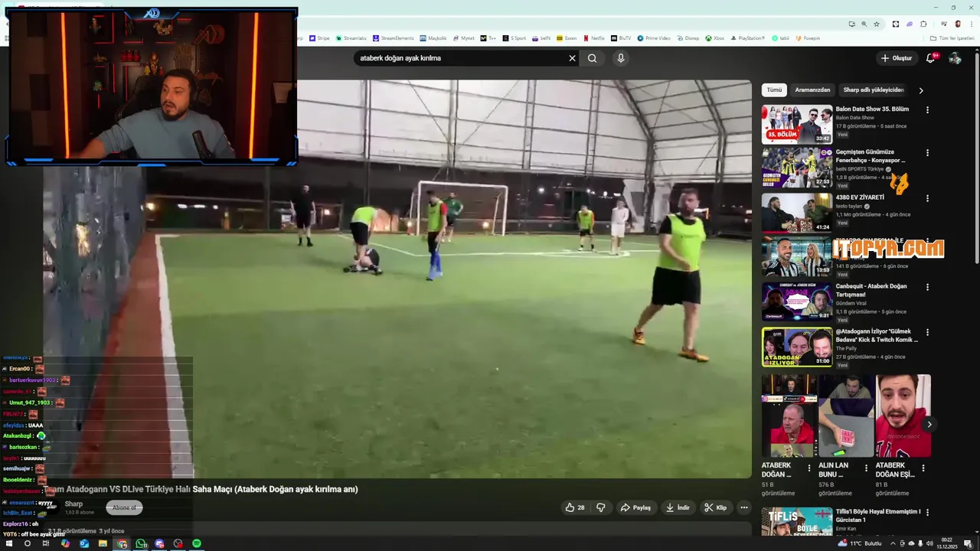Open Atadogann İzliyor Gülmek Bedava thumbnail
Viewport: 980px width, 551px height.
797,347
